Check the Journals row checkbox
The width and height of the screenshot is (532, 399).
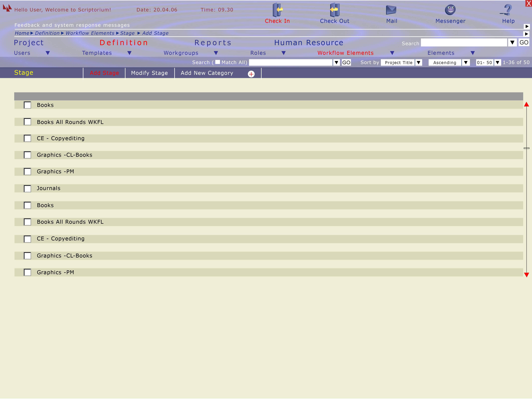[x=27, y=189]
